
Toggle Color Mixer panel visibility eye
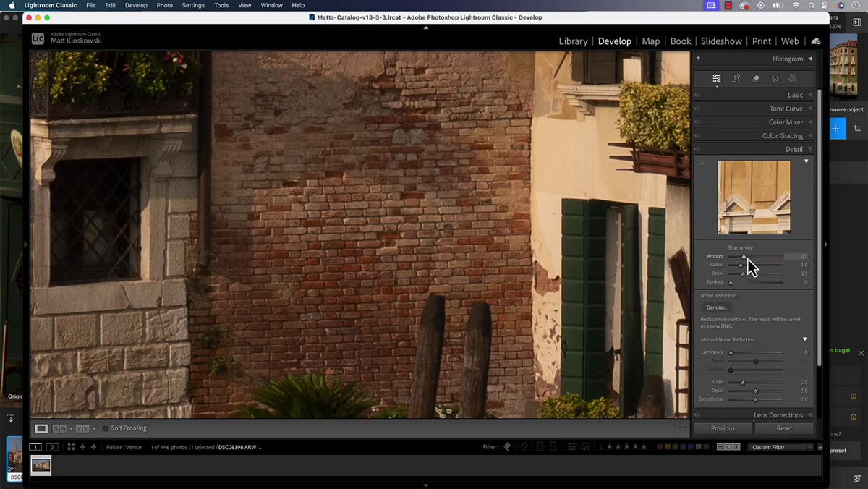[x=698, y=122]
